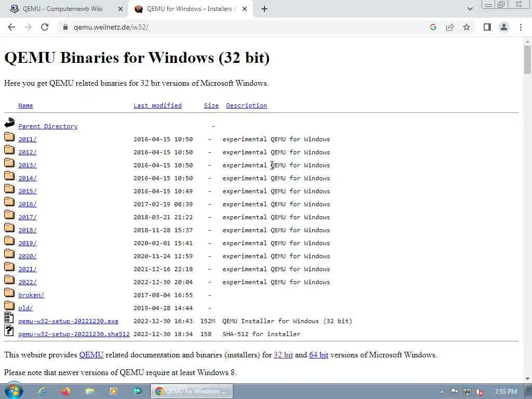Click the lock icon in address bar

pyautogui.click(x=65, y=27)
